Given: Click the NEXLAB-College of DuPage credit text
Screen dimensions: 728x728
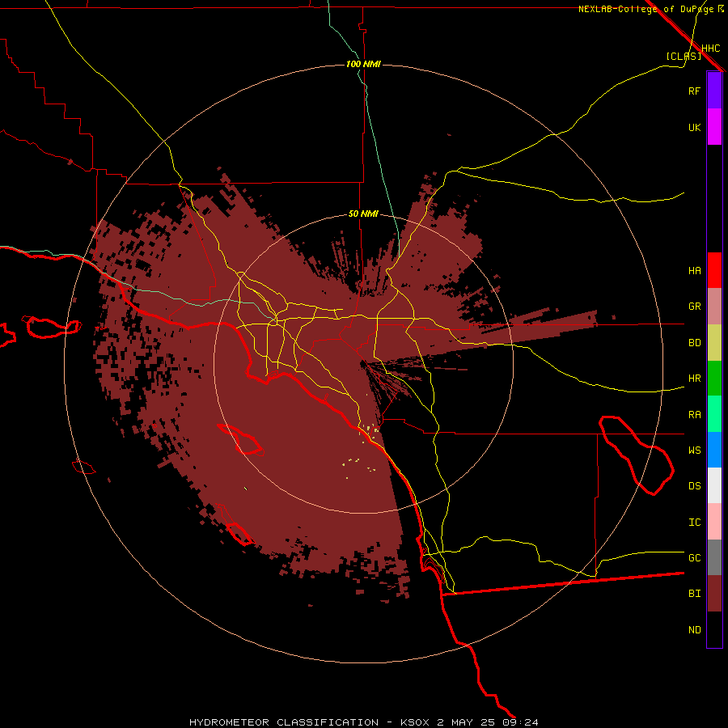Looking at the screenshot, I should [x=645, y=9].
